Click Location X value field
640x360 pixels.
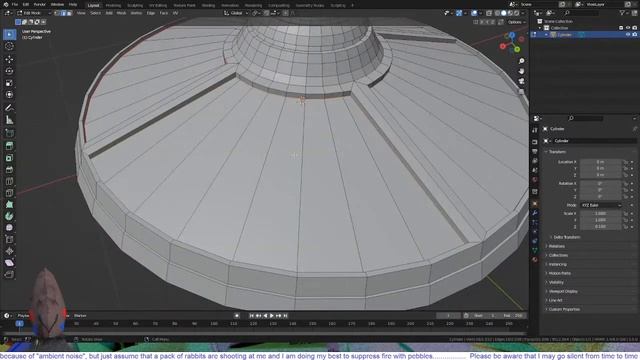click(600, 162)
